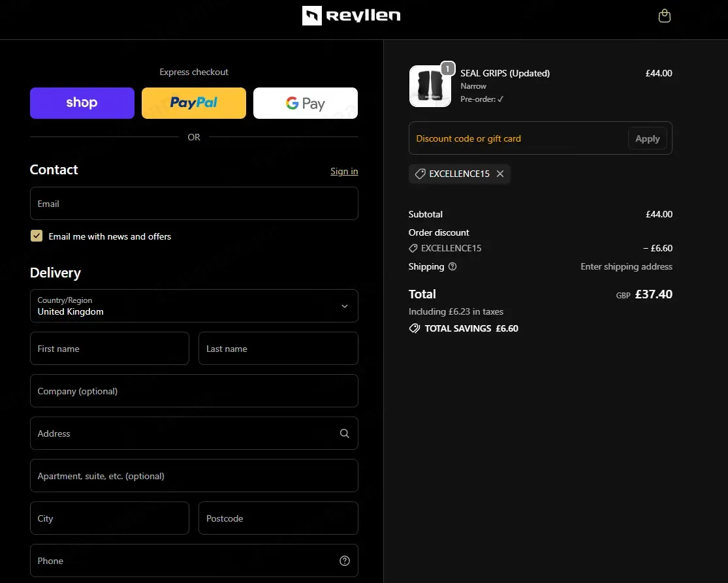Remove the EXCELLENCE15 discount code
This screenshot has width=728, height=583.
coord(500,174)
